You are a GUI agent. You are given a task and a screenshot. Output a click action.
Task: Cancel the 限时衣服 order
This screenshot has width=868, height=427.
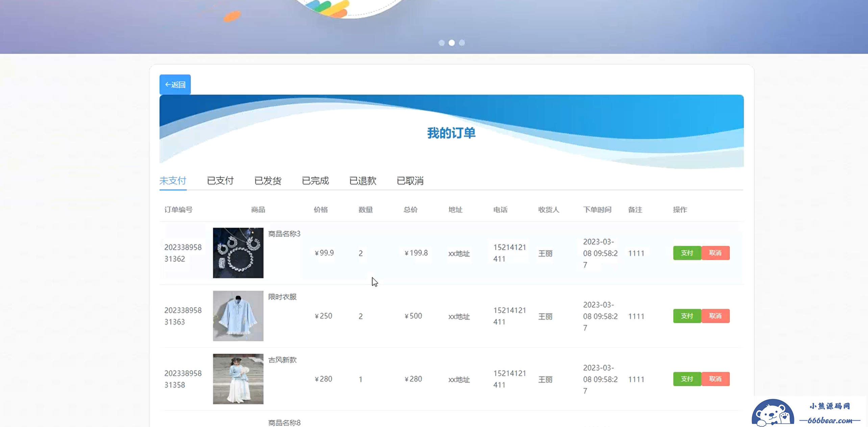click(x=715, y=316)
